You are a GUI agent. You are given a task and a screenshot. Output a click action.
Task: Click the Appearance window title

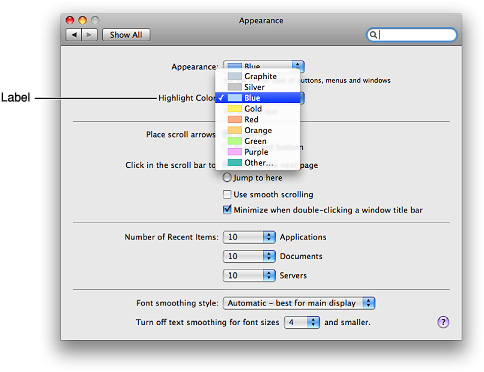(x=261, y=21)
